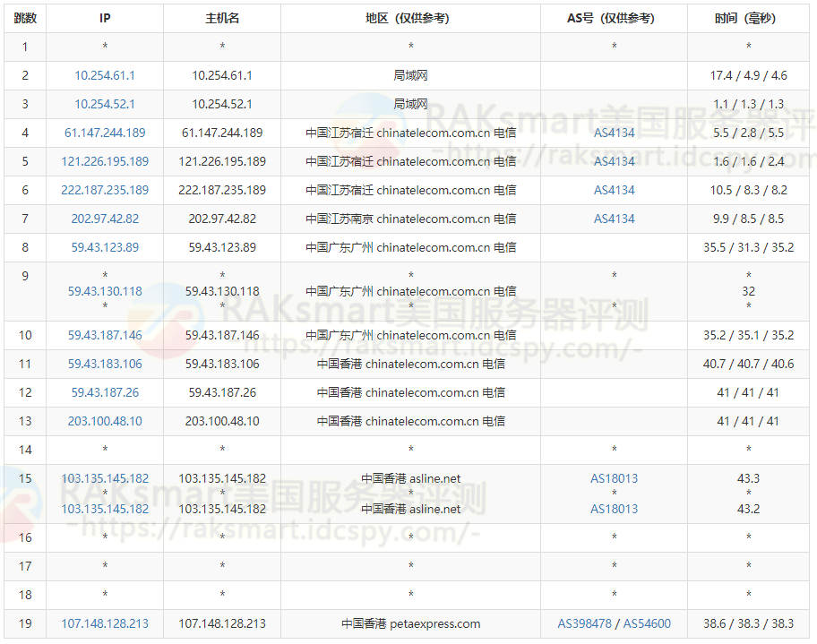
Task: Open IP link 10.254.52.1 in hop 3
Action: pyautogui.click(x=105, y=105)
